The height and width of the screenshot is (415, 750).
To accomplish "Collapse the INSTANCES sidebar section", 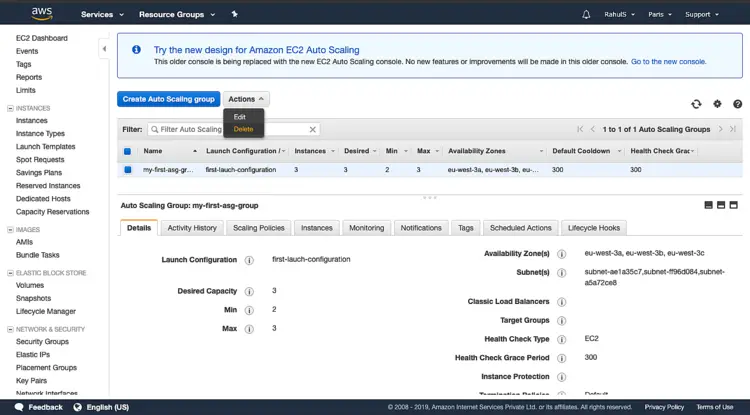I will pyautogui.click(x=10, y=106).
